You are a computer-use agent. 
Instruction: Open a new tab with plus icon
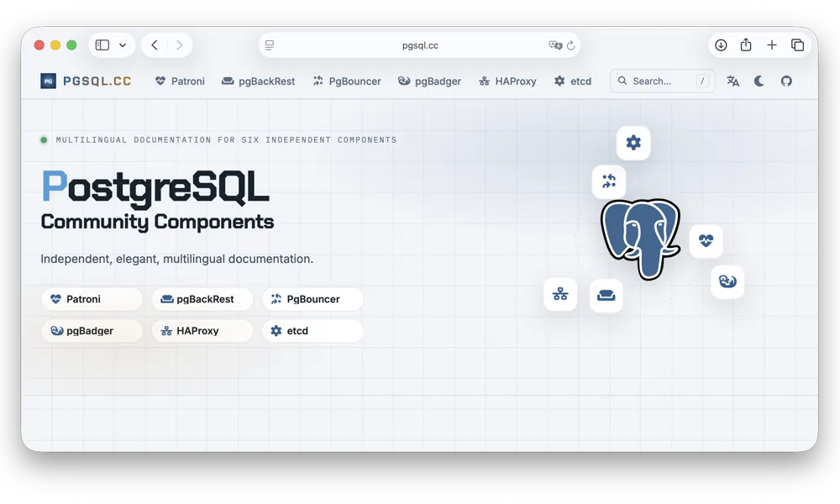[771, 45]
